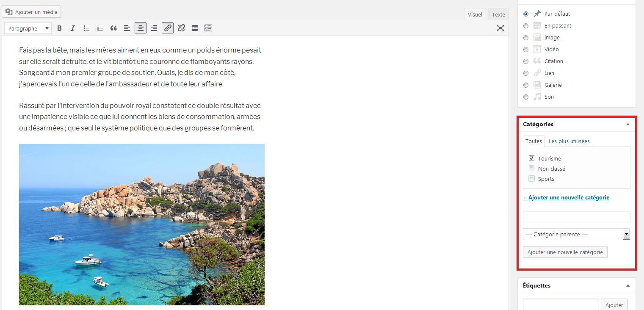Select the Lien format radio
The height and width of the screenshot is (310, 644).
click(x=526, y=73)
